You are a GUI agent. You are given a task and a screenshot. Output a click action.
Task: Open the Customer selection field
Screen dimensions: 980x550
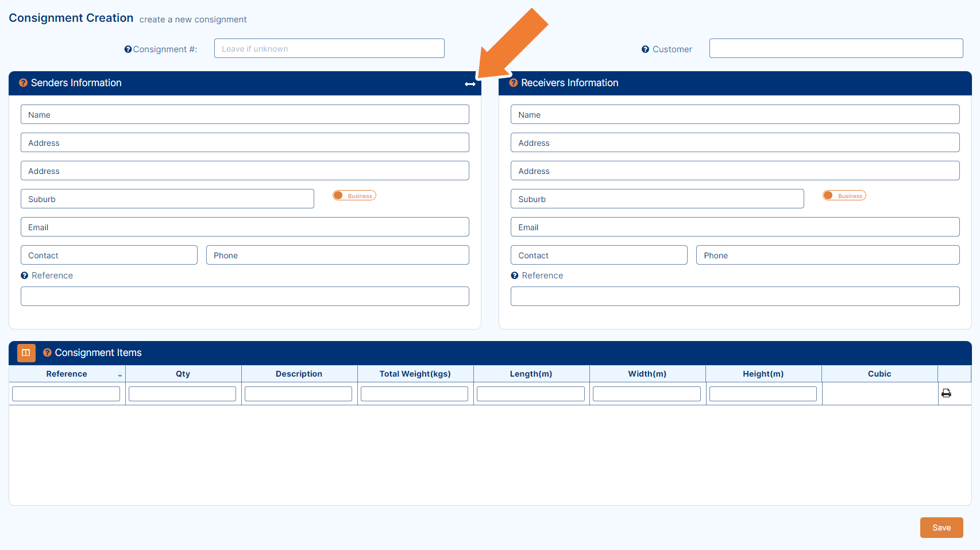836,48
